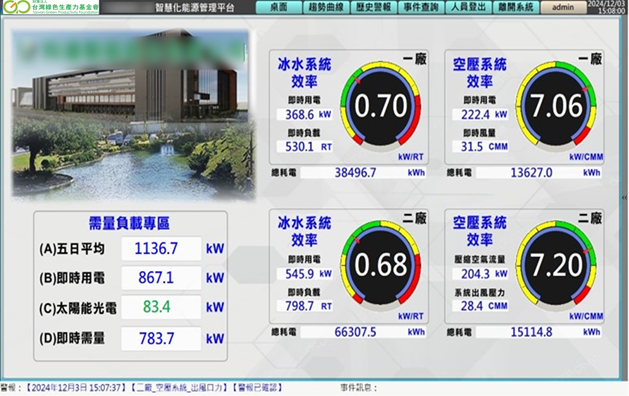This screenshot has height=396, width=629.
Task: Click the 二廠 air compressor 總耗電 value 15114.8
Action: pyautogui.click(x=531, y=332)
